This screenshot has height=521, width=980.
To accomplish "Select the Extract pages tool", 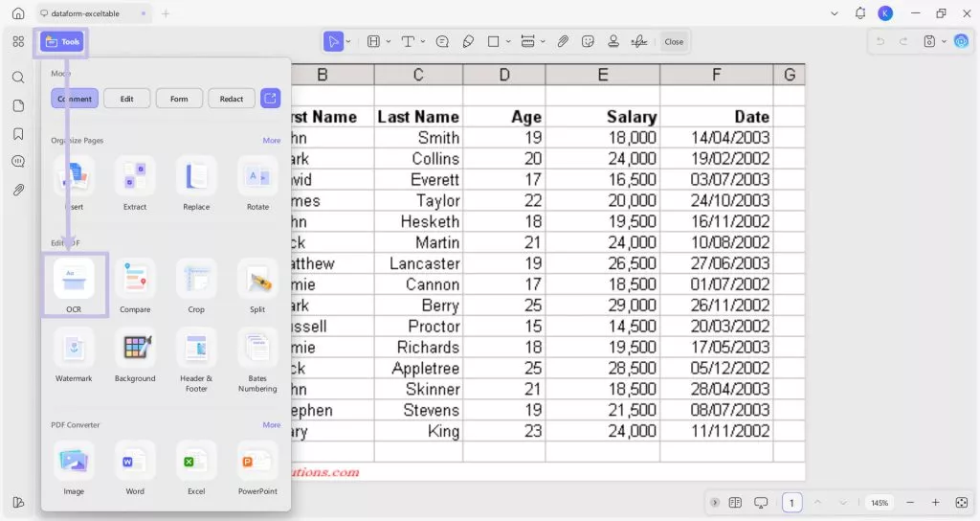I will [135, 183].
